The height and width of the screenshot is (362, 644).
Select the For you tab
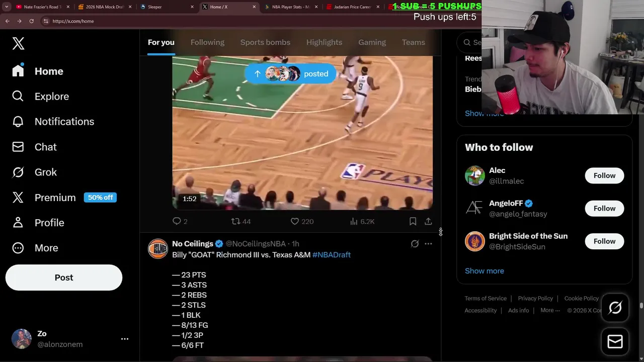161,42
